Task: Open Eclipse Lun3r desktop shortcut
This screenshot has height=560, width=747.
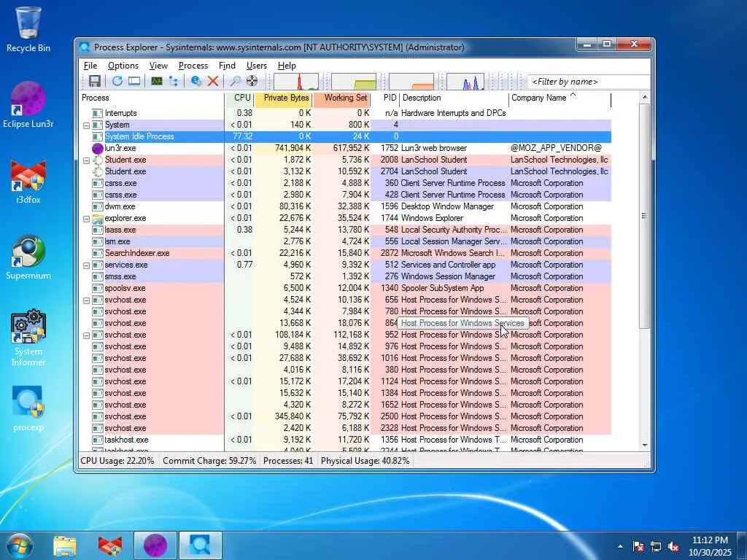Action: point(28,105)
